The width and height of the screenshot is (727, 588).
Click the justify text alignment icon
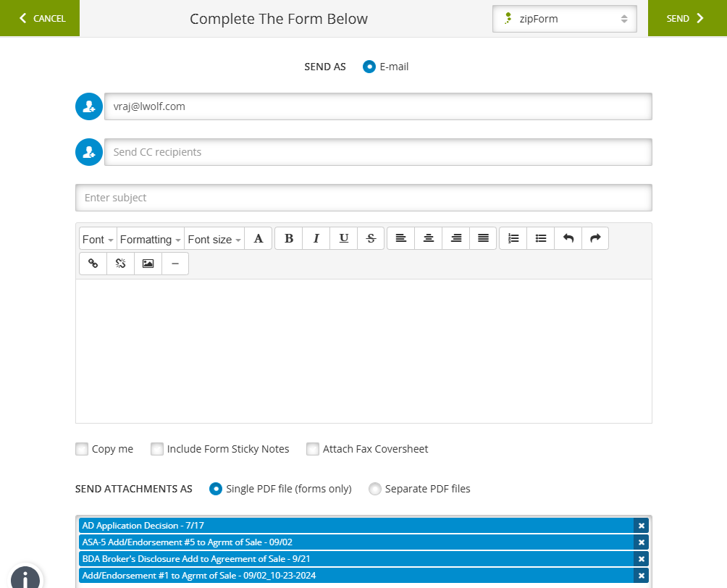click(483, 238)
